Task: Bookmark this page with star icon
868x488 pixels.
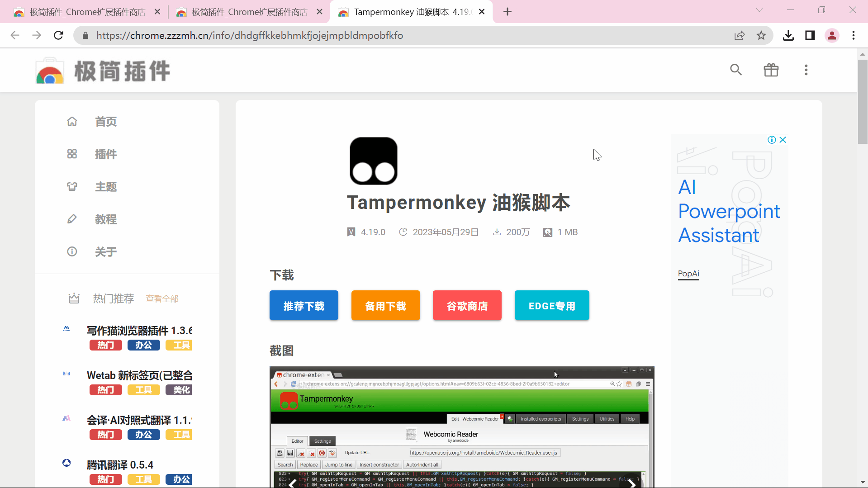Action: click(761, 35)
